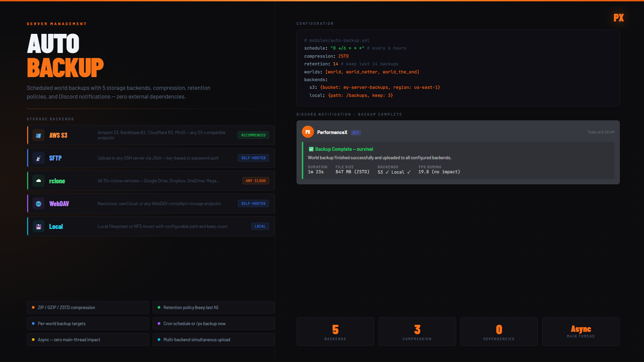Click the compression: ZSTD config line
644x362 pixels.
[x=326, y=56]
